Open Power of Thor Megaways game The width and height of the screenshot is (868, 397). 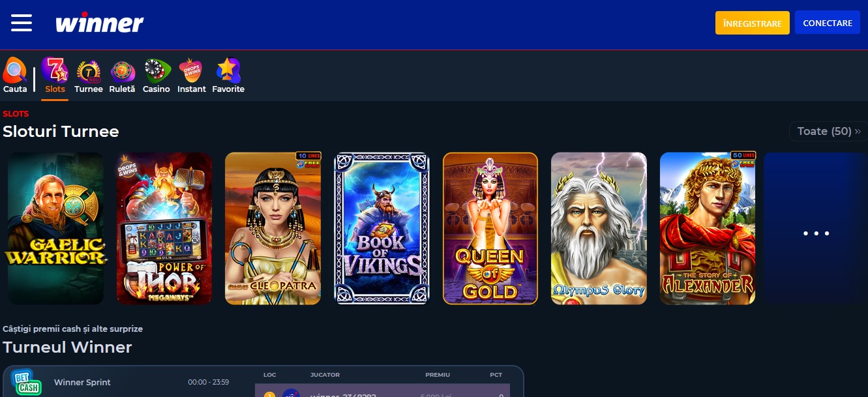pyautogui.click(x=164, y=229)
